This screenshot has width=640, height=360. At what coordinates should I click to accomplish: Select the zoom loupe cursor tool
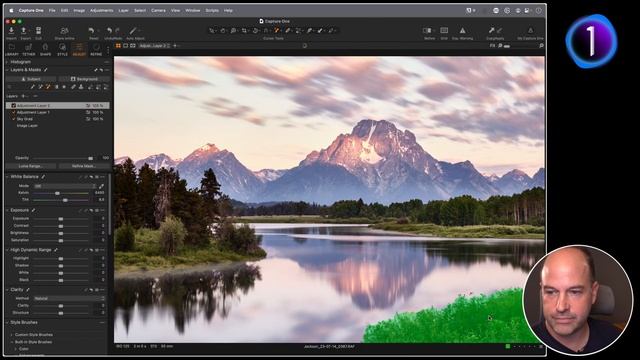(233, 31)
